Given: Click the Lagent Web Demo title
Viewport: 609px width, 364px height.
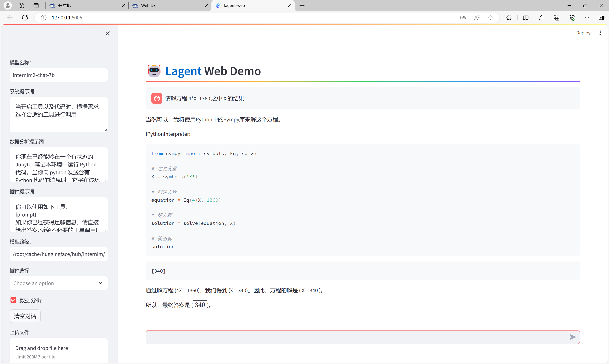Looking at the screenshot, I should click(x=213, y=71).
